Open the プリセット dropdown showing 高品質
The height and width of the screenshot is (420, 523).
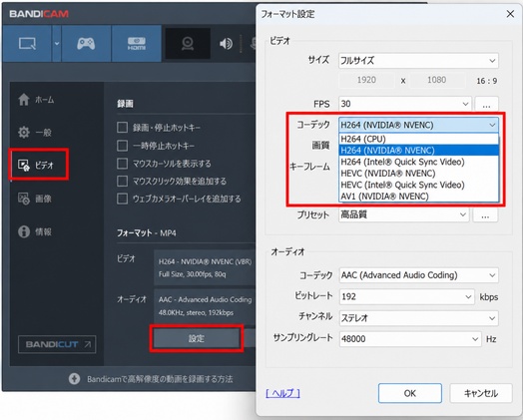(403, 214)
